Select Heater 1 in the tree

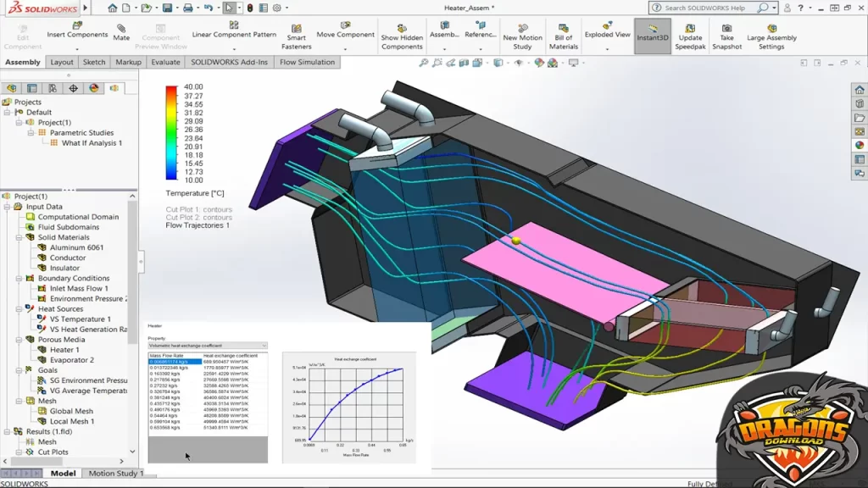(x=64, y=350)
